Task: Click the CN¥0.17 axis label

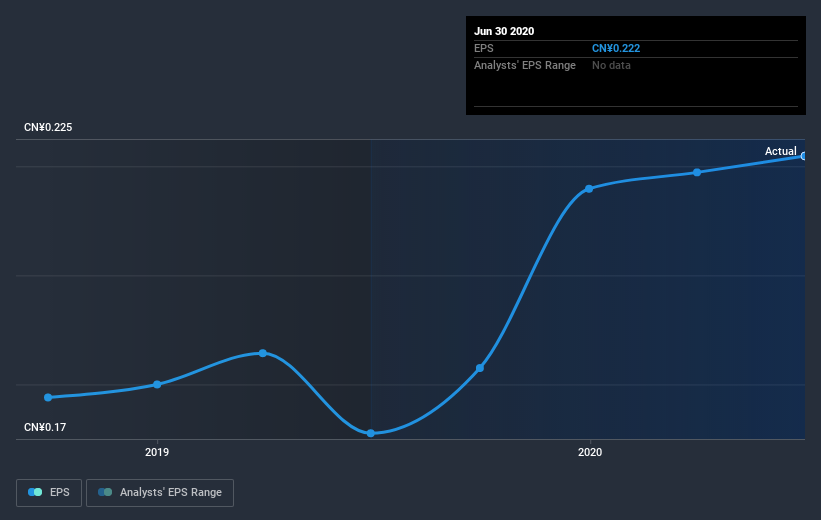Action: click(45, 427)
